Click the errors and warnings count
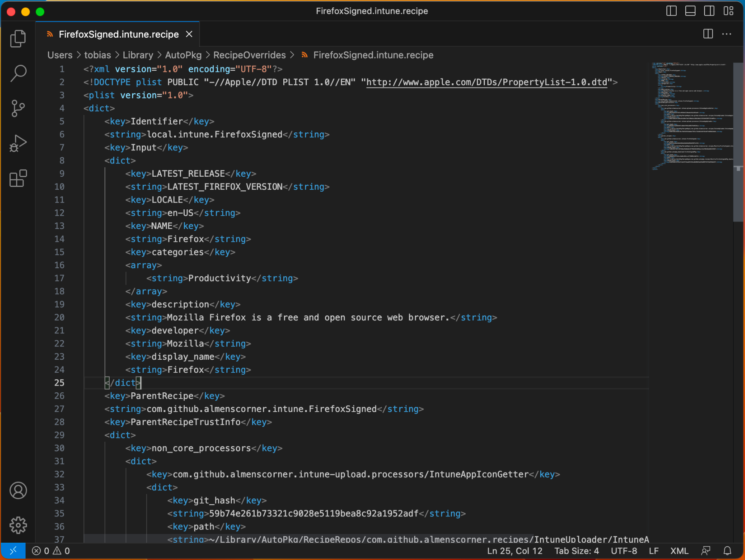Image resolution: width=745 pixels, height=560 pixels. coord(51,551)
